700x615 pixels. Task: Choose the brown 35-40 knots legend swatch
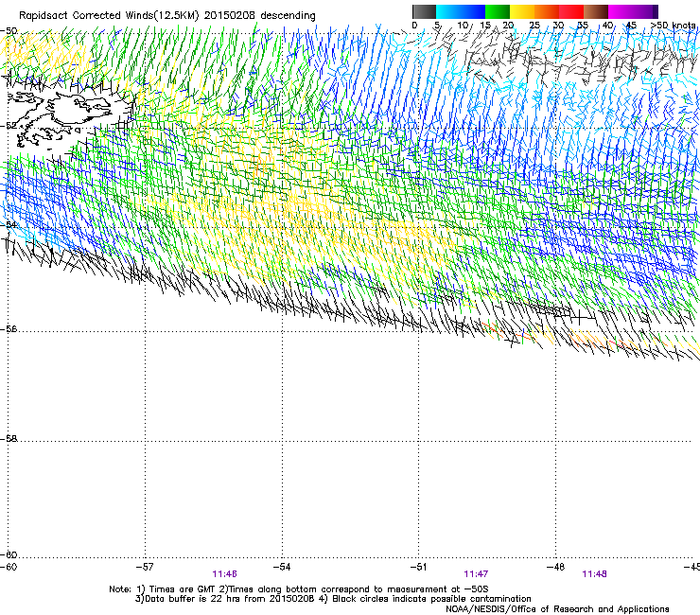point(596,11)
